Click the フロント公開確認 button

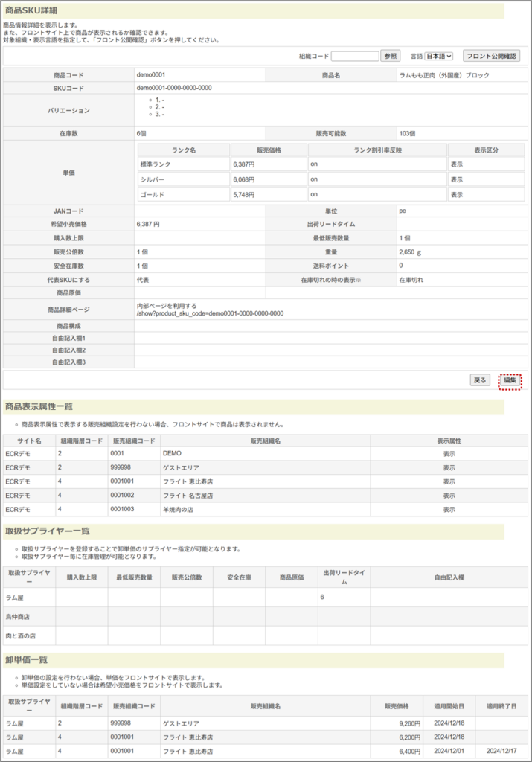tap(491, 56)
